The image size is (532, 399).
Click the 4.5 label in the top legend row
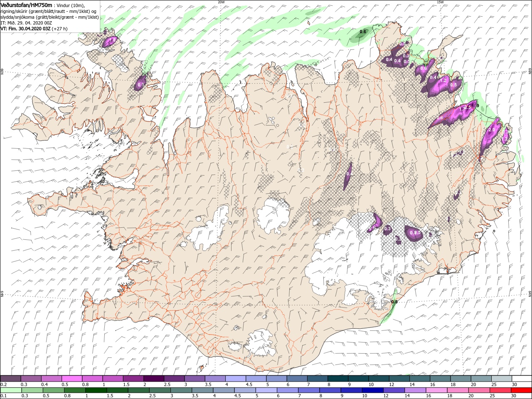pyautogui.click(x=249, y=384)
